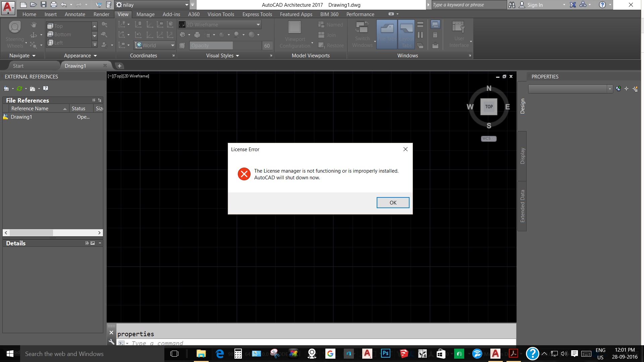This screenshot has width=644, height=362.
Task: Toggle the Layout Tabs button
Action: click(x=407, y=34)
